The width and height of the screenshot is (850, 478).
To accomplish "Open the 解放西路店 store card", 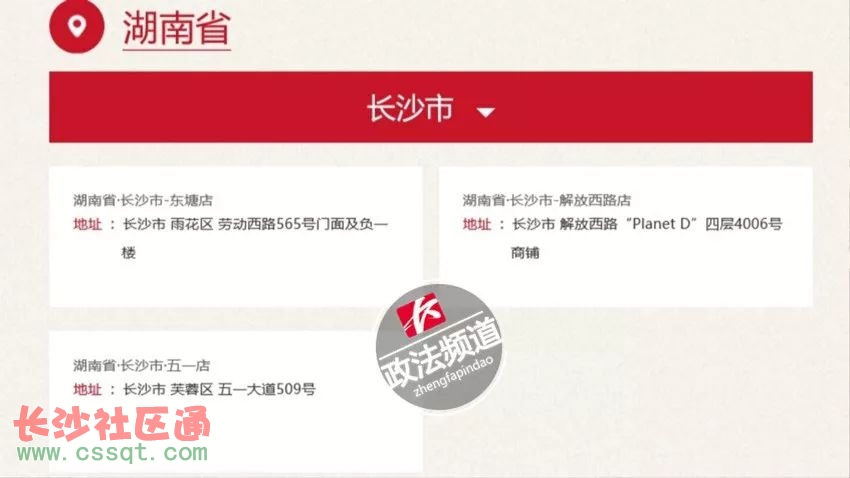I will pos(626,237).
